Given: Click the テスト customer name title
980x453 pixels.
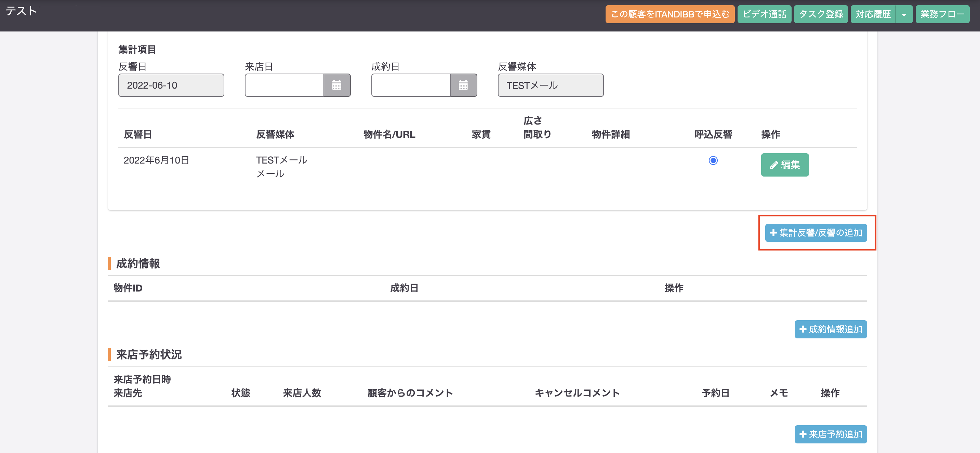Looking at the screenshot, I should click(x=21, y=11).
